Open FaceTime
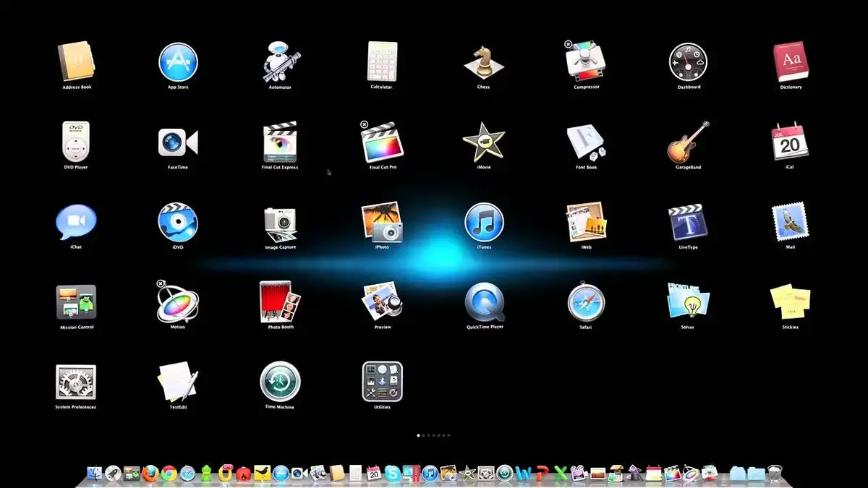 pos(178,144)
